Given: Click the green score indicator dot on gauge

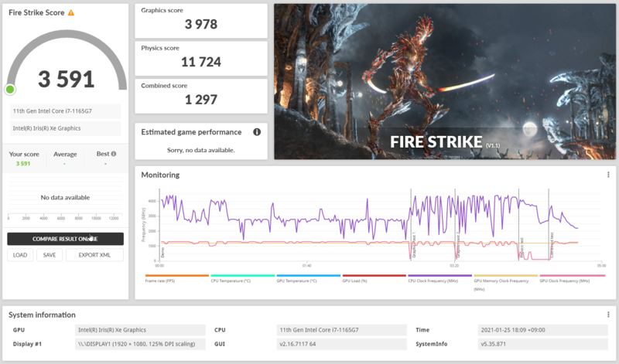Looking at the screenshot, I should tap(10, 90).
